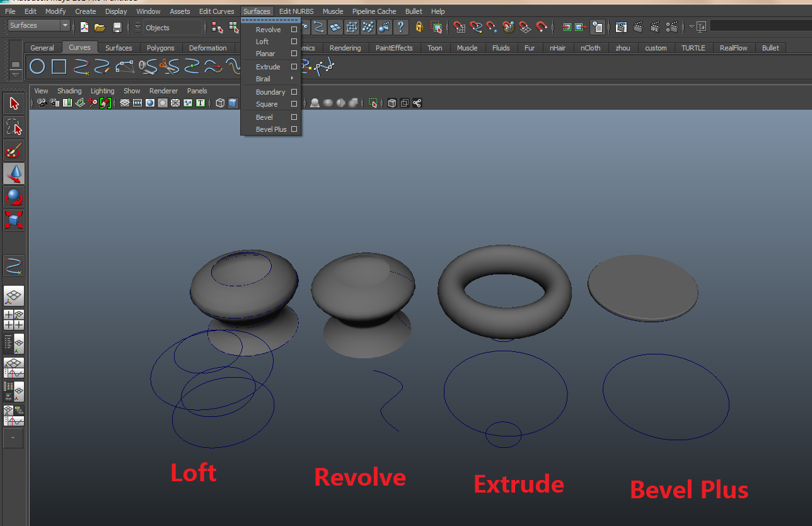
Task: Toggle the construction history icon
Action: (598, 27)
